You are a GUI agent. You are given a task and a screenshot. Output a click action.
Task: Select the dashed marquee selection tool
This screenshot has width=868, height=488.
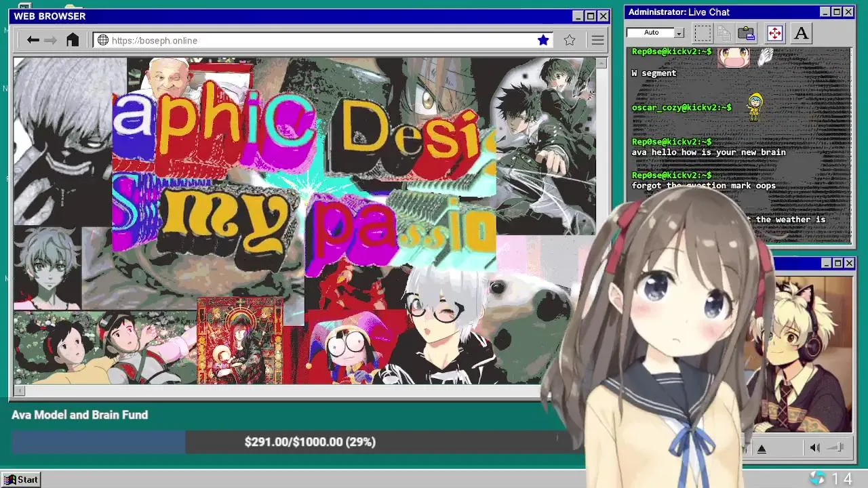(703, 33)
